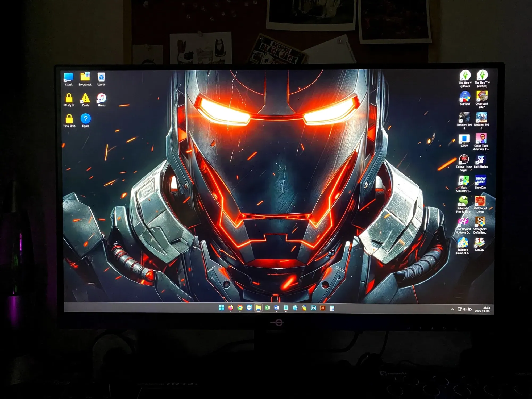Screen dimensions: 532x399
Task: Open File Explorer taskbar icon
Action: click(258, 308)
